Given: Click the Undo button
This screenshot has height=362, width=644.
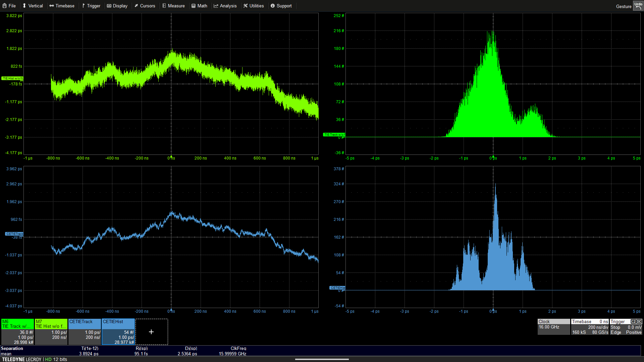Looking at the screenshot, I should point(638,6).
